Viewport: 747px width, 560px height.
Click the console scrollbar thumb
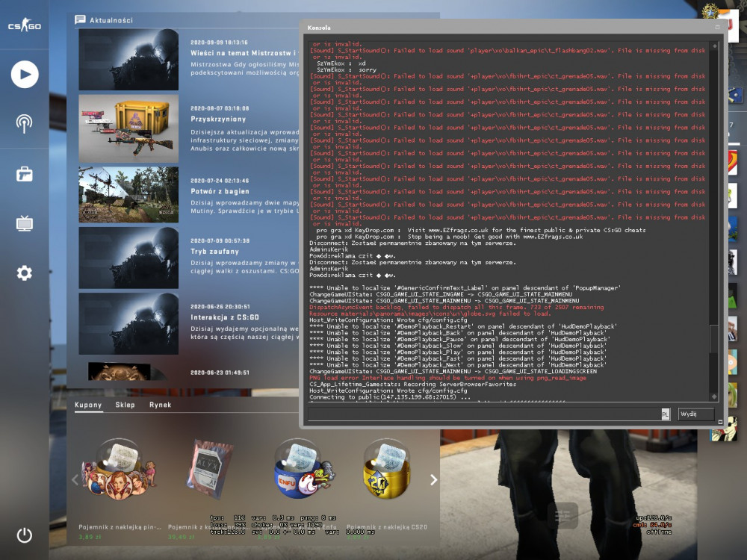point(713,338)
